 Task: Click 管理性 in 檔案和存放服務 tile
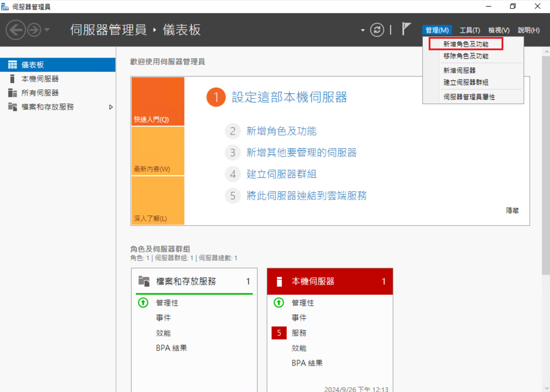pos(167,303)
